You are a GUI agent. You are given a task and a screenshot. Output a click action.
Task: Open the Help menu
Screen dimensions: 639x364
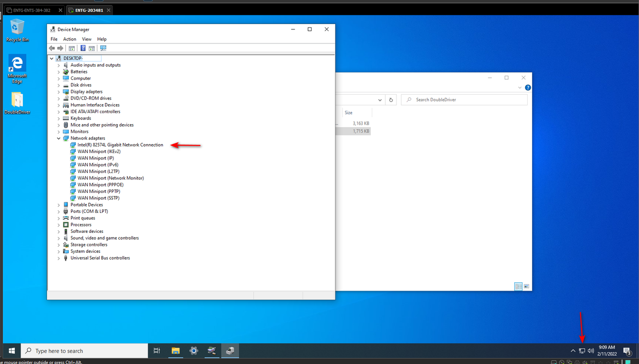102,39
